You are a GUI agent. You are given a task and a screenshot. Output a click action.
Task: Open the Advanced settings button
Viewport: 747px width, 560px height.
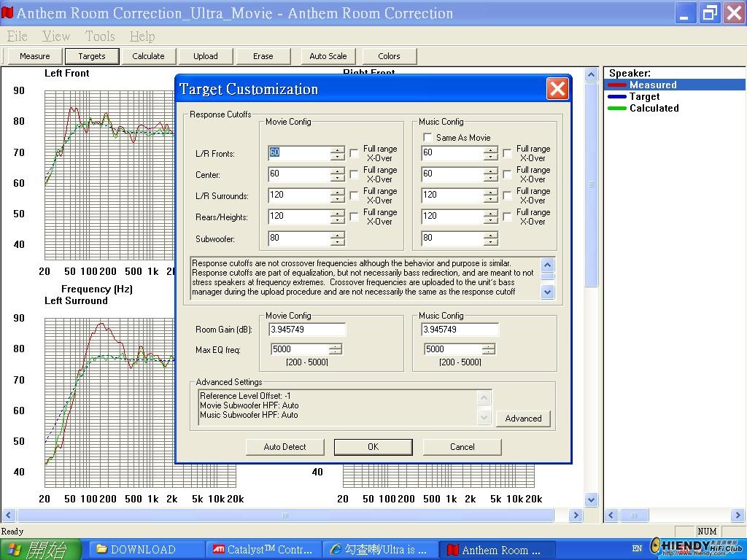coord(523,419)
